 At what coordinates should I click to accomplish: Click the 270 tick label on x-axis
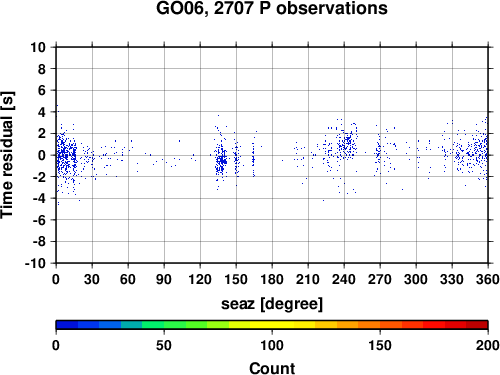(380, 279)
